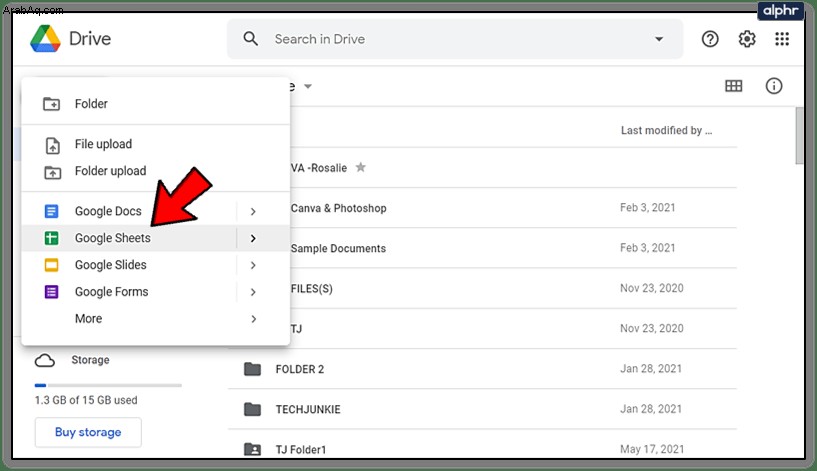The height and width of the screenshot is (471, 817).
Task: Expand the Google Forms submenu arrow
Action: [253, 292]
